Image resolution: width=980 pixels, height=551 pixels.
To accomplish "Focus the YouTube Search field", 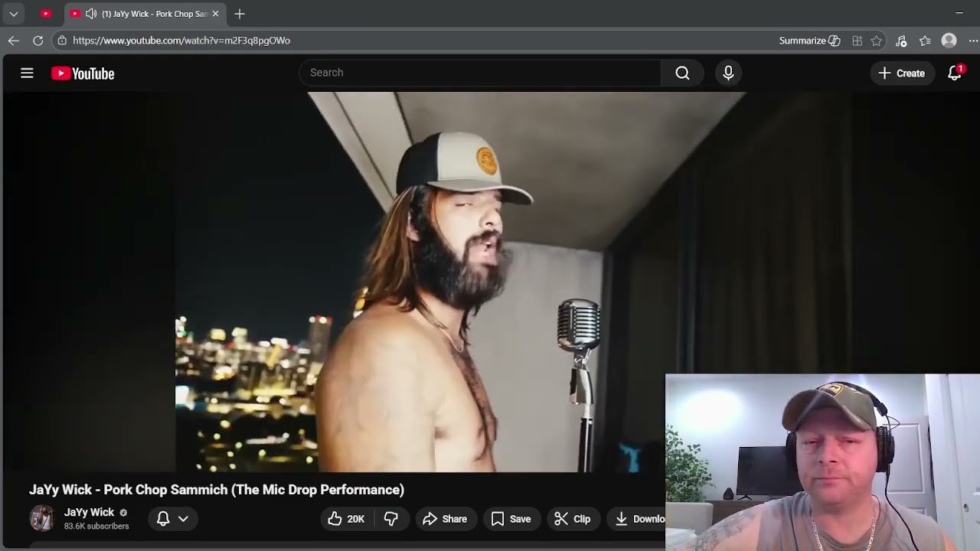I will click(x=481, y=73).
